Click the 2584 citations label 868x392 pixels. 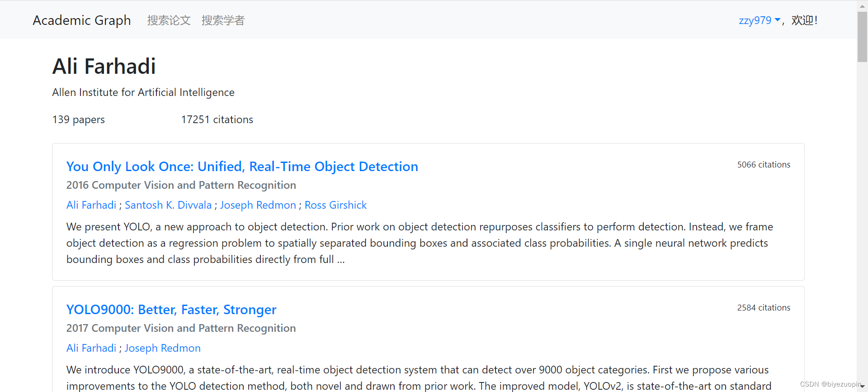(x=764, y=308)
